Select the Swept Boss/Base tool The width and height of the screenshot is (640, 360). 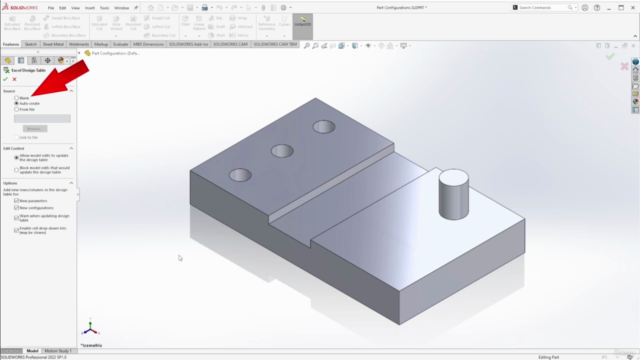(x=62, y=18)
